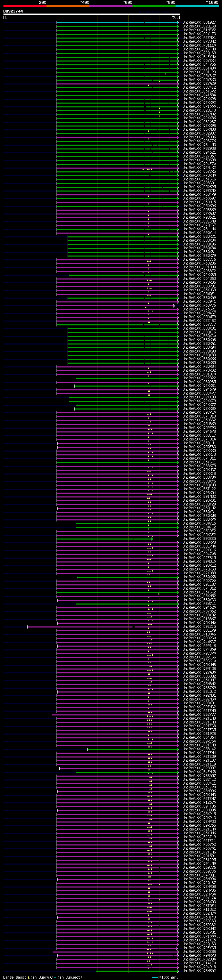Screen dimensions: 222x980
Task: Click the query end position label 563
Action: [175, 17]
